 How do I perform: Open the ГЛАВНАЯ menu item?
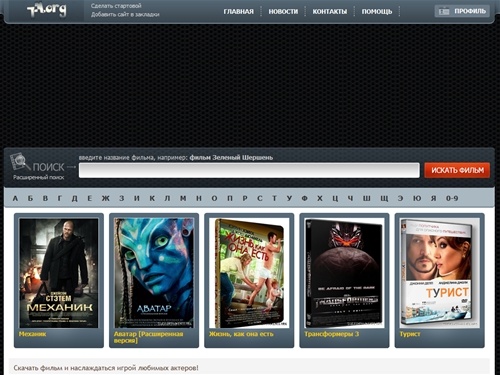[239, 12]
